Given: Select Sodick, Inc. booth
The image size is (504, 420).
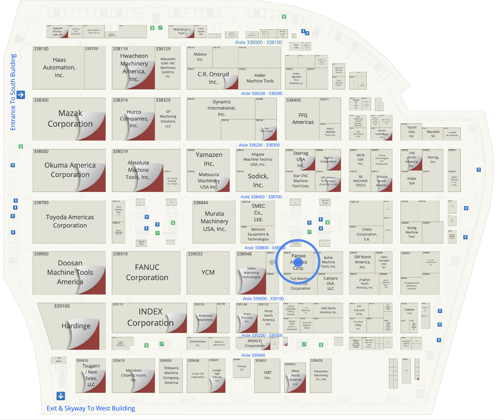Looking at the screenshot, I should point(257,181).
